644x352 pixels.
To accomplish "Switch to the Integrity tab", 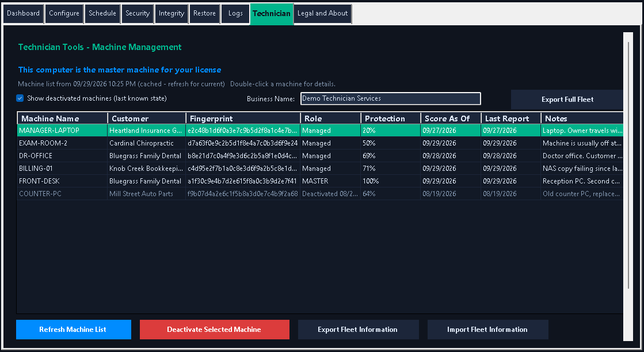I will (x=172, y=14).
